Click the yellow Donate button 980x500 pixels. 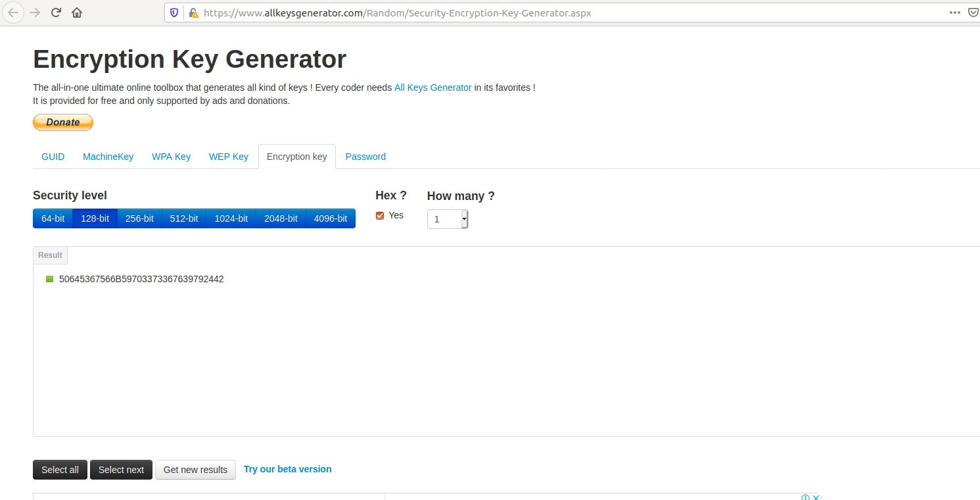(63, 122)
